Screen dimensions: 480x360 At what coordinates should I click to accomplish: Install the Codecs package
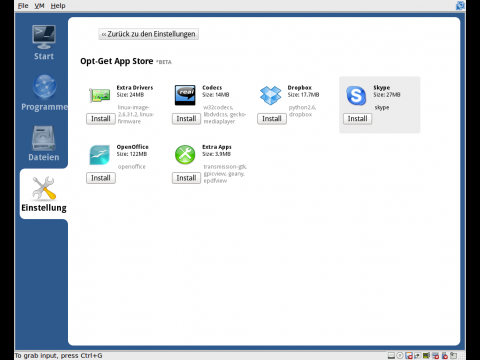(186, 119)
